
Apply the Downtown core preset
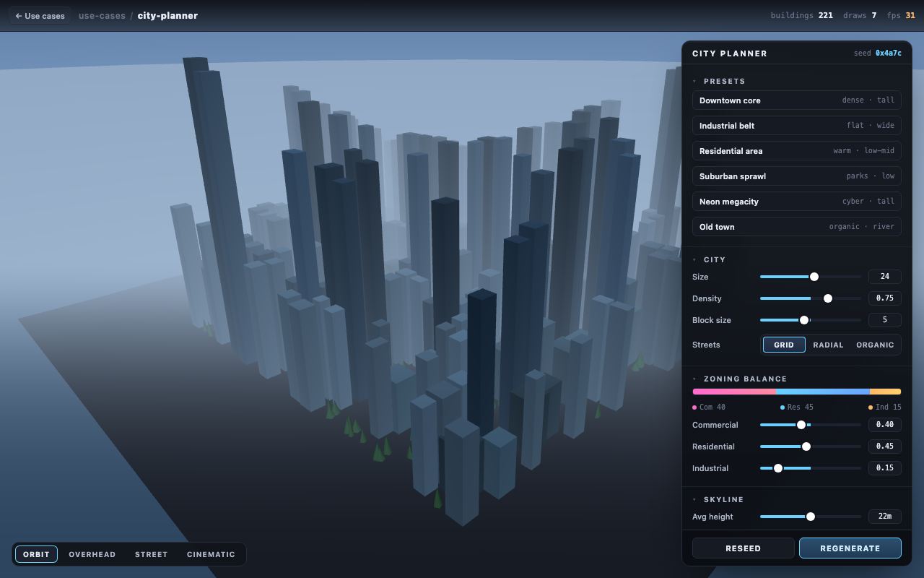797,100
